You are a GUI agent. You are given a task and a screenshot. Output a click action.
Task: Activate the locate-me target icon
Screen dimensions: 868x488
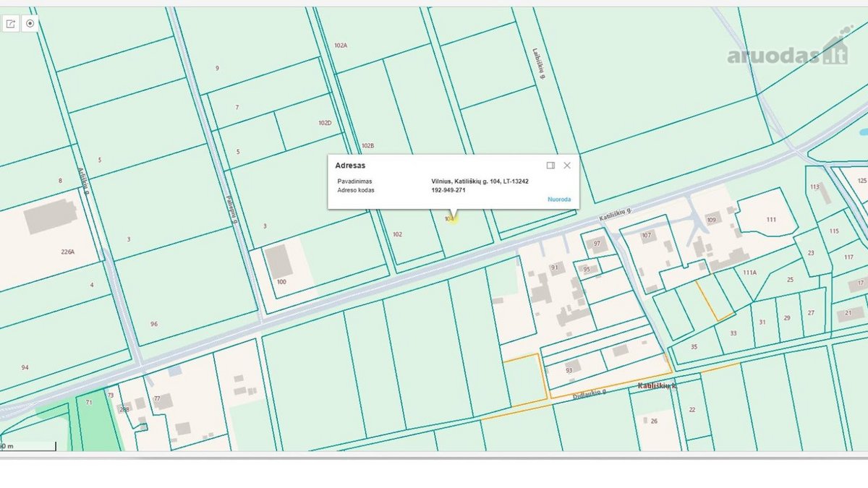(x=30, y=24)
